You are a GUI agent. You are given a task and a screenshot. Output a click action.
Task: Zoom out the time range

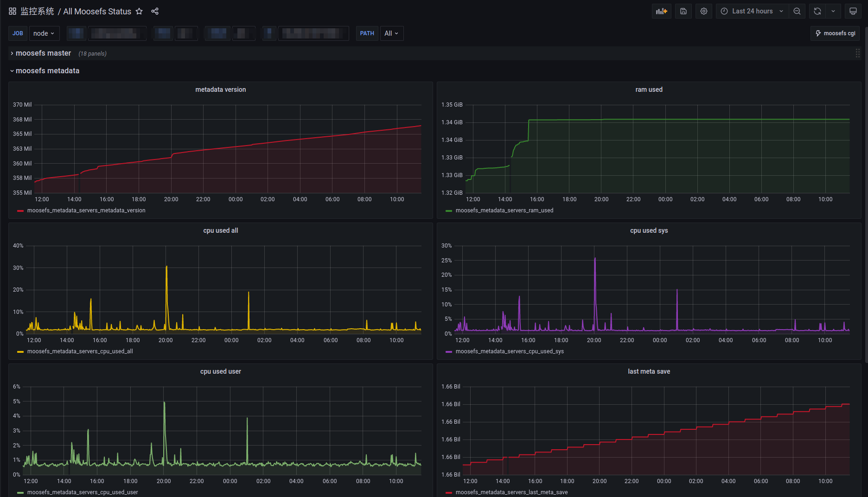[x=797, y=11]
